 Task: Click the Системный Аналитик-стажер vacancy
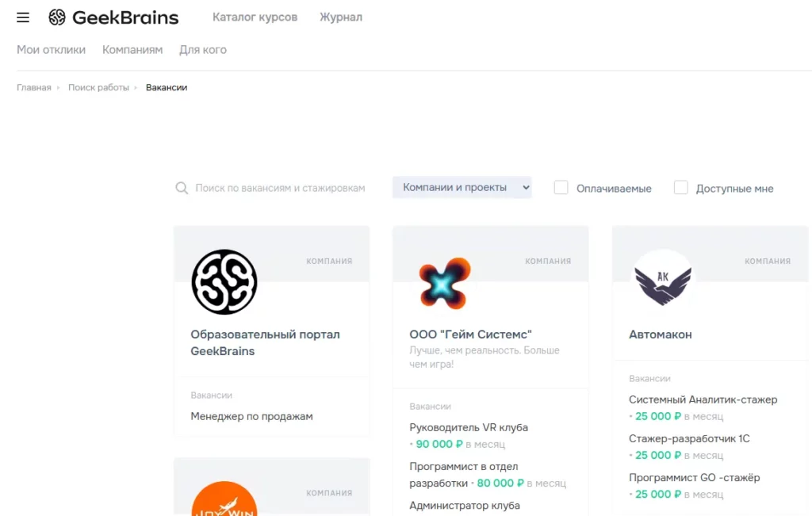[x=703, y=399]
